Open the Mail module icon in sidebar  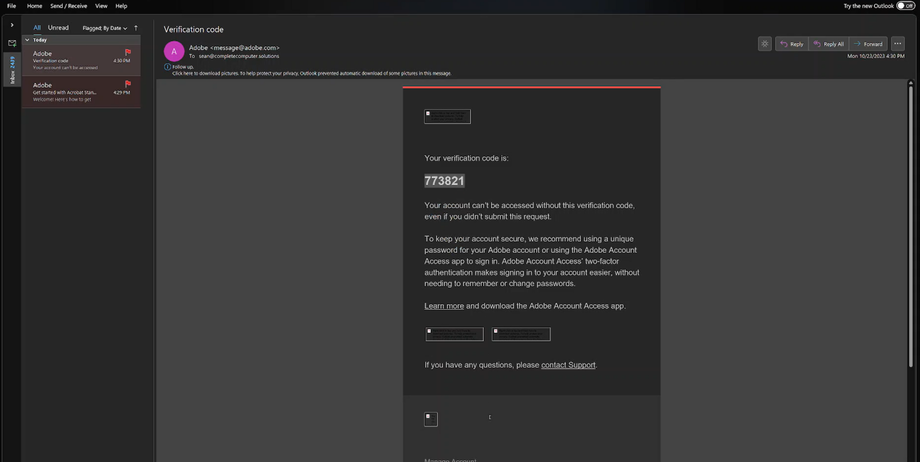(x=12, y=43)
